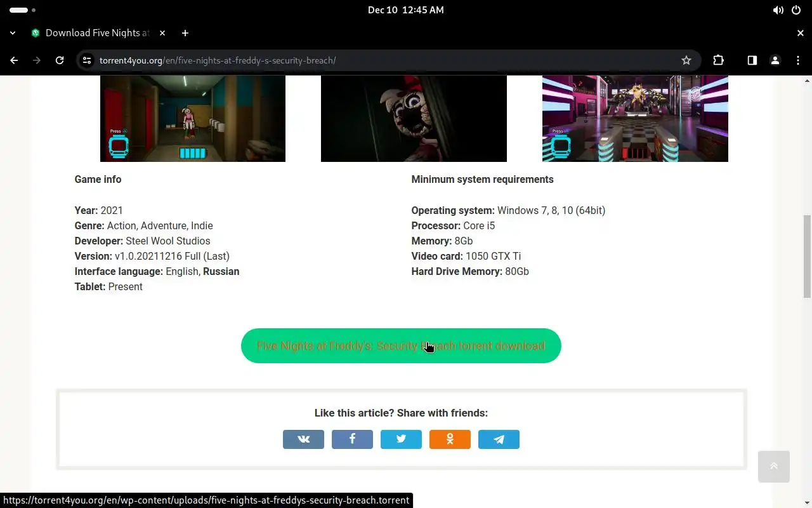Open the Activities overview pill

[x=23, y=10]
